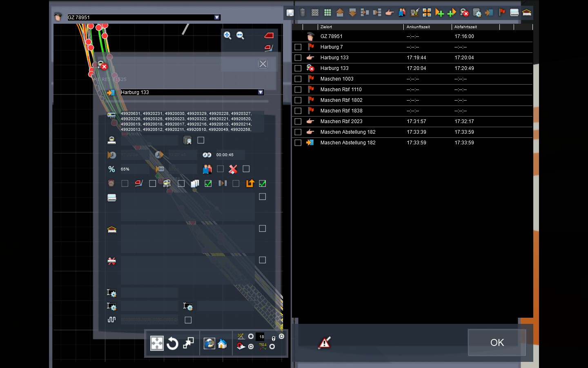Click departure time 17:32:17
The width and height of the screenshot is (588, 368).
point(464,121)
